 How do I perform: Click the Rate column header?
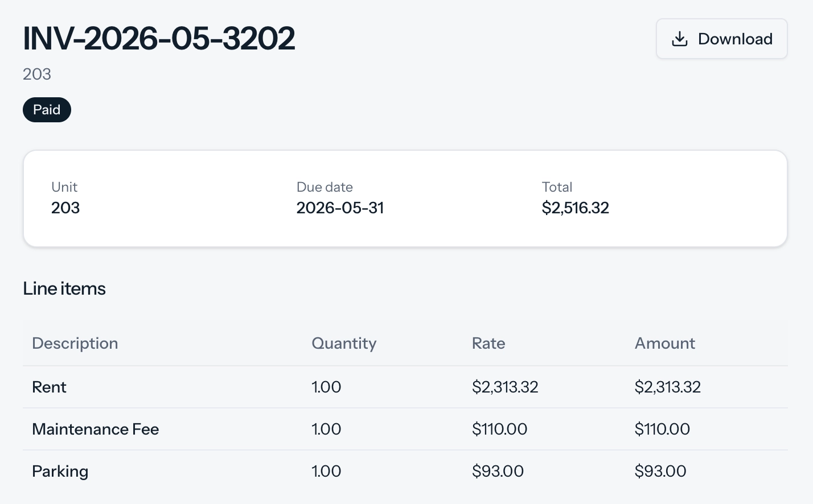click(488, 343)
